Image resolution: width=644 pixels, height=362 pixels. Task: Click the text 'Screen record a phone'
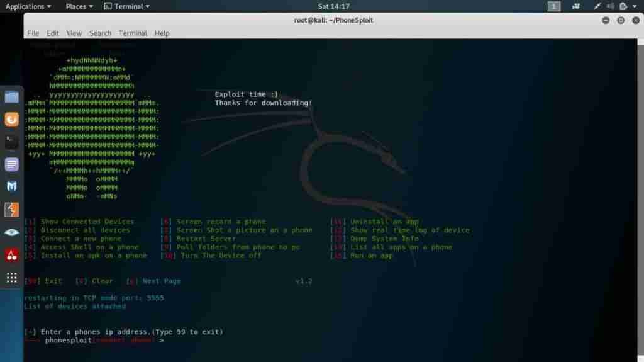pos(221,222)
